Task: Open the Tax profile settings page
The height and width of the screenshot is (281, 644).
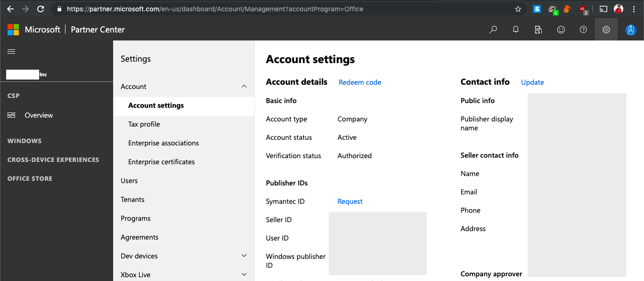Action: pyautogui.click(x=144, y=124)
